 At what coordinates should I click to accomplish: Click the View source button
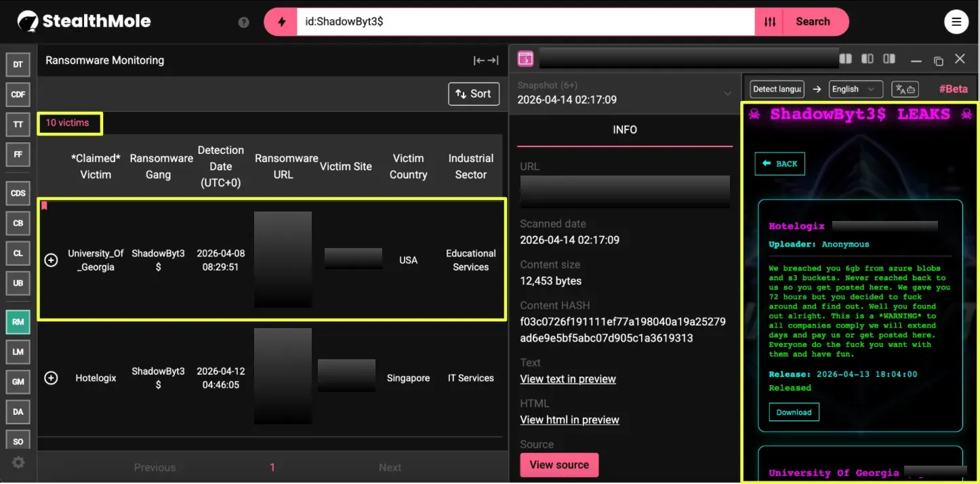tap(559, 465)
